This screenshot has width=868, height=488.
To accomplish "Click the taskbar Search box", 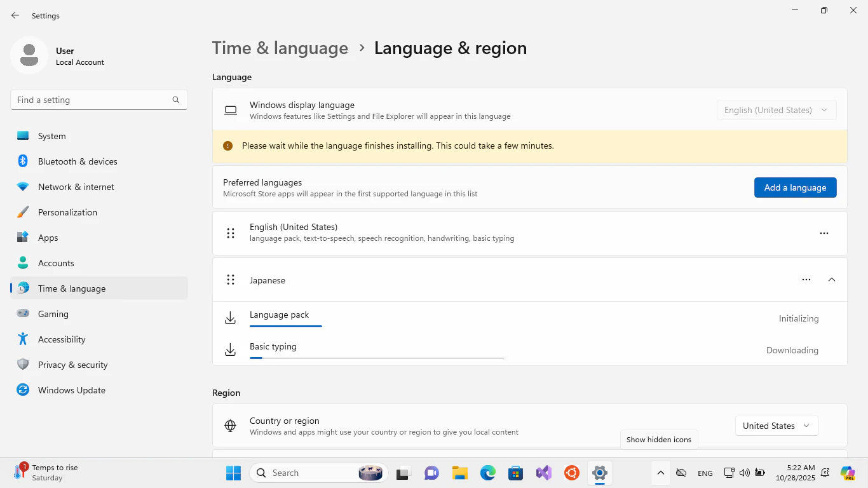I will click(x=318, y=473).
